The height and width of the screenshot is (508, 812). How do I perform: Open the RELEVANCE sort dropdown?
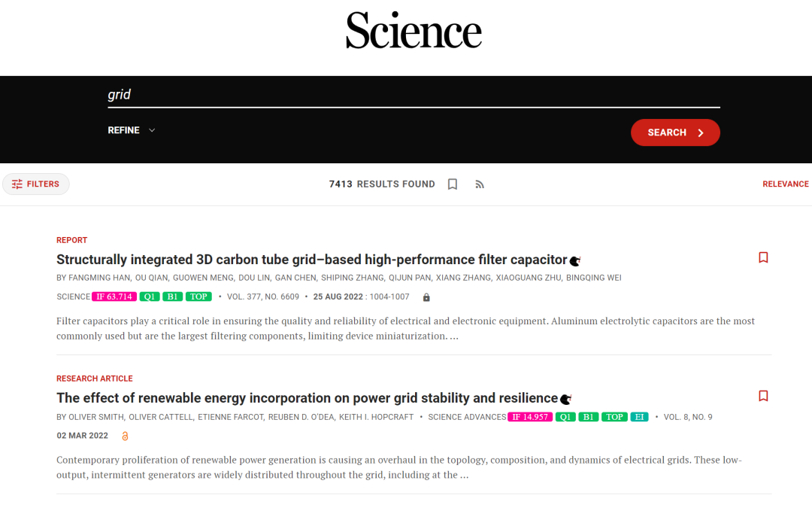(x=785, y=184)
